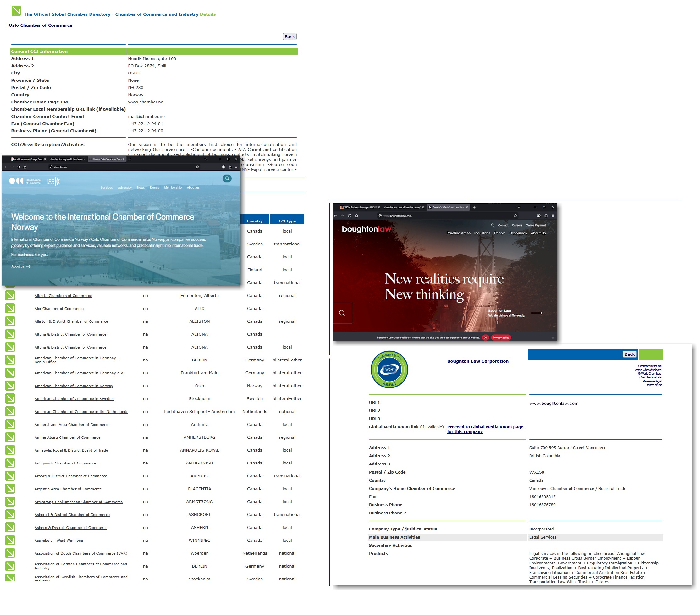Sort directory by Country column header
700x615 pixels.
pos(255,221)
